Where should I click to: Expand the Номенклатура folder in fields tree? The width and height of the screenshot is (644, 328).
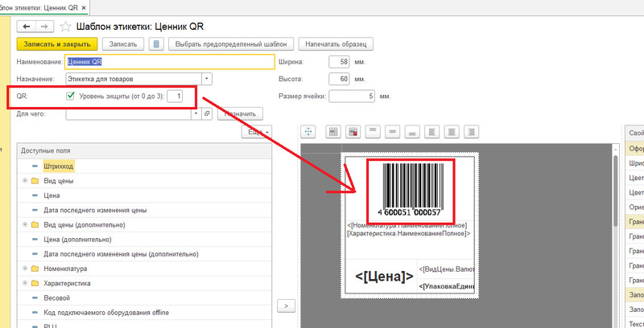[x=25, y=268]
